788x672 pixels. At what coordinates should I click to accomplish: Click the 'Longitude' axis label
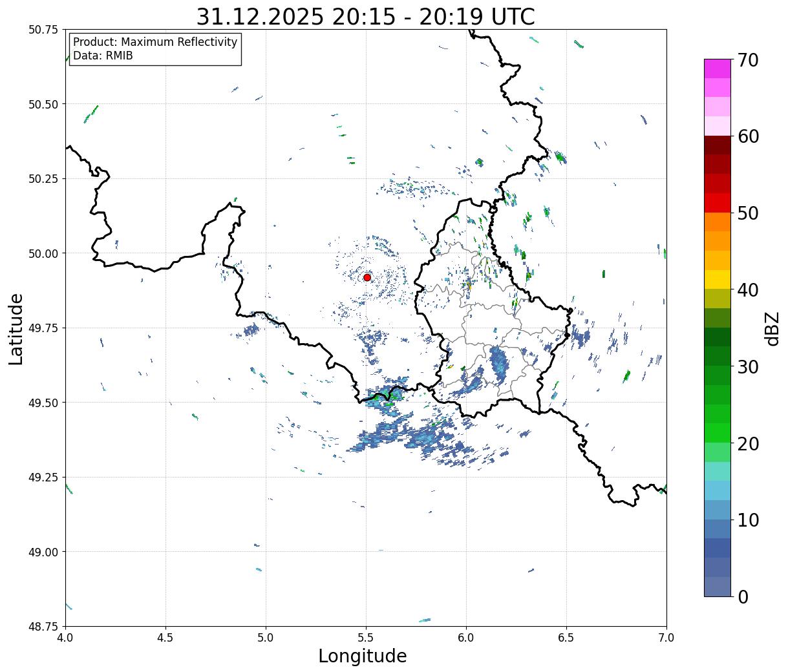tap(363, 656)
